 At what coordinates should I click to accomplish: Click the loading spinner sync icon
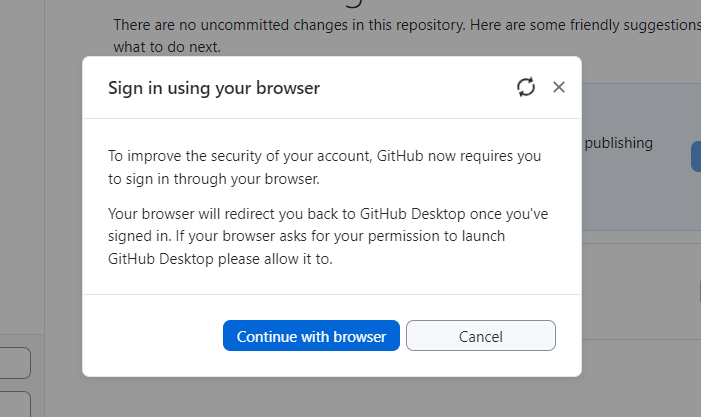tap(526, 88)
